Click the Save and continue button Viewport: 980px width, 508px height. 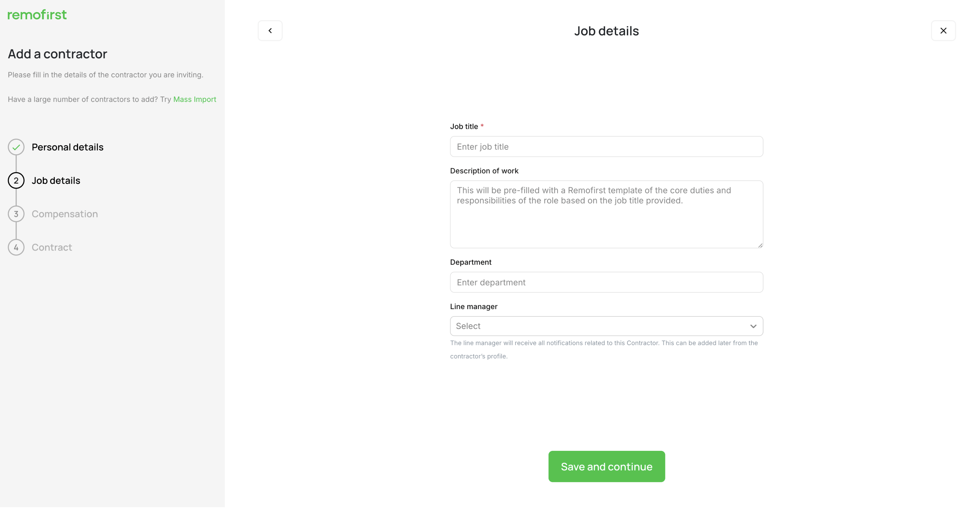click(606, 466)
